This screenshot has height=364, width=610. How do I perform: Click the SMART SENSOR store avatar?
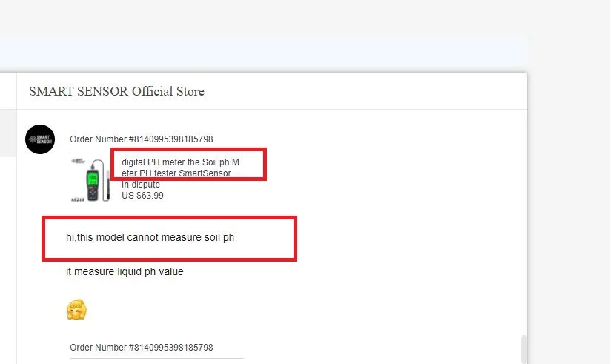40,139
